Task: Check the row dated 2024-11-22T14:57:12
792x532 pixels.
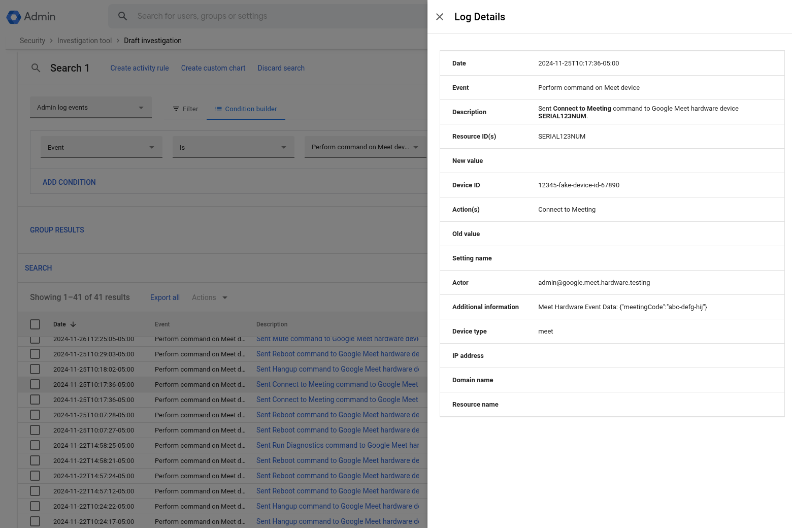Action: click(x=35, y=491)
